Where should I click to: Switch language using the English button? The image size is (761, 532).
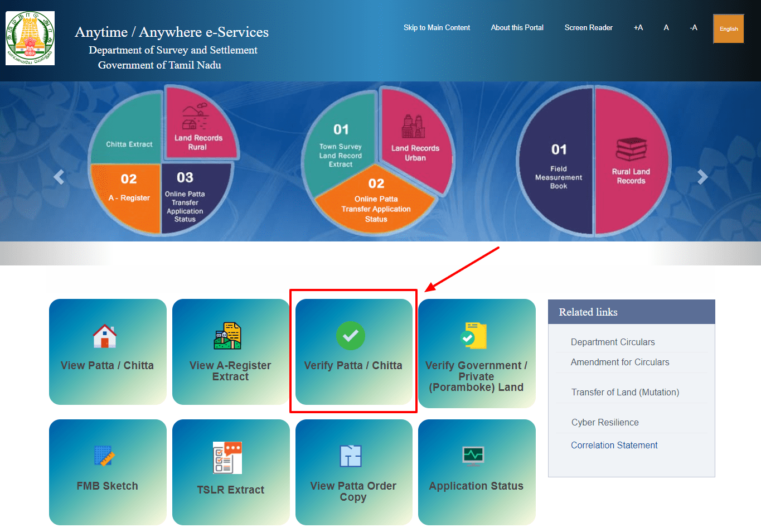[728, 29]
